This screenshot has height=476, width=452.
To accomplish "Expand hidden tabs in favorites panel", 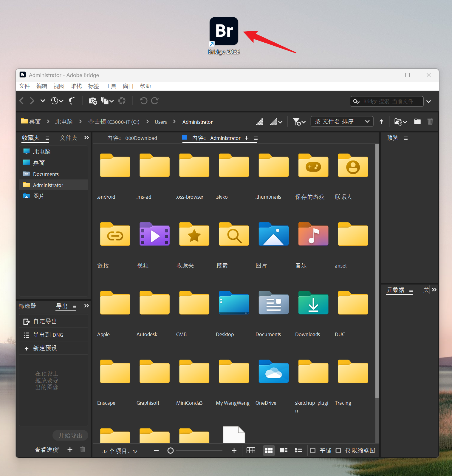I will [x=86, y=138].
